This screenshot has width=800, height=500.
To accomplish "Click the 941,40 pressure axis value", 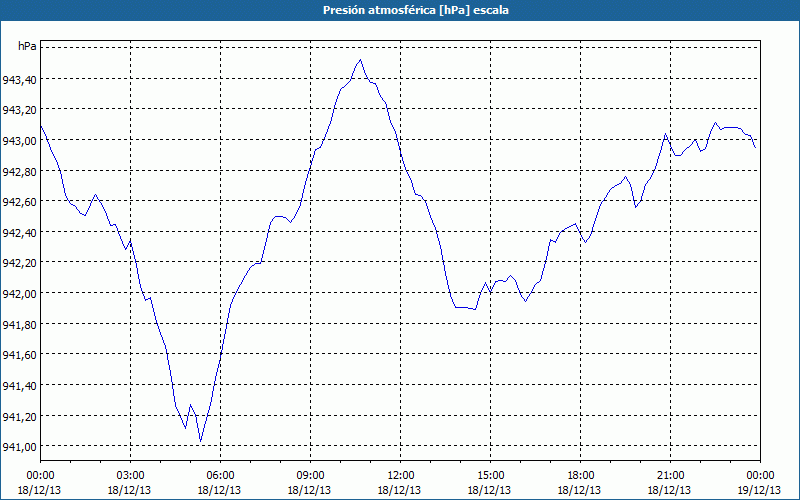I will click(x=19, y=385).
